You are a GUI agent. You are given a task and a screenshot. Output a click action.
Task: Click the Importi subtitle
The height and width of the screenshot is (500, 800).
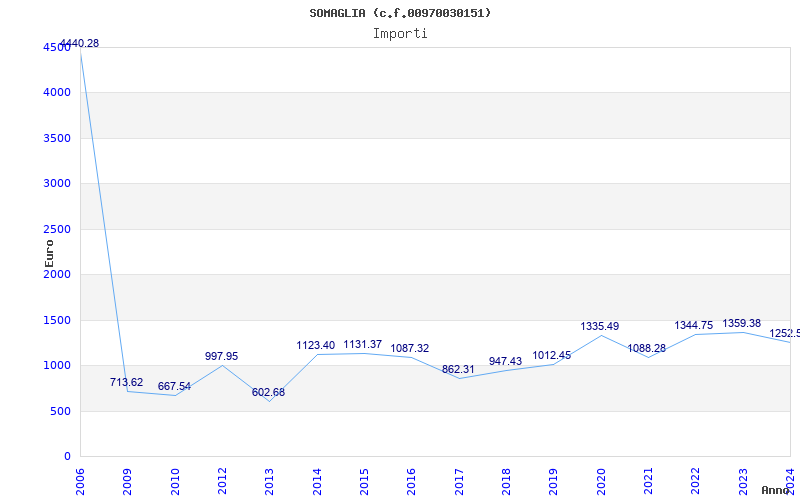tap(400, 33)
